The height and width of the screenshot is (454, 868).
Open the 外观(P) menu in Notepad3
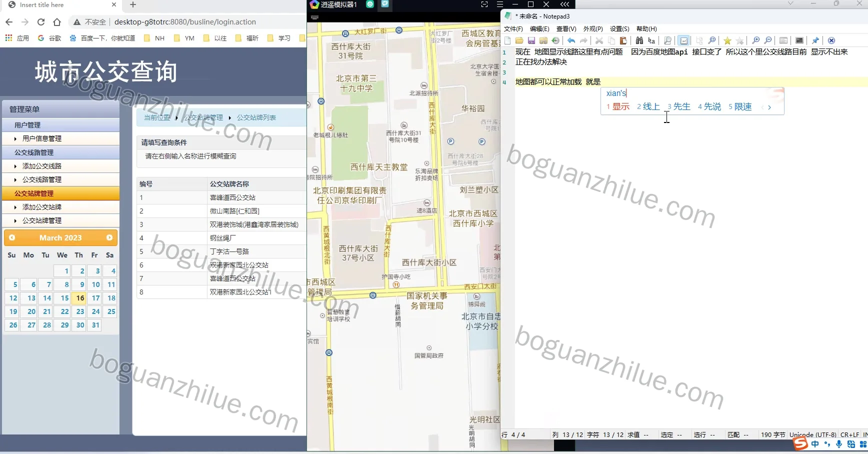(593, 29)
